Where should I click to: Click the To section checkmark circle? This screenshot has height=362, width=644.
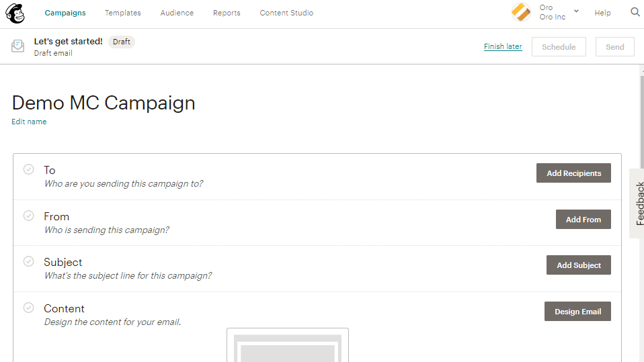coord(28,169)
